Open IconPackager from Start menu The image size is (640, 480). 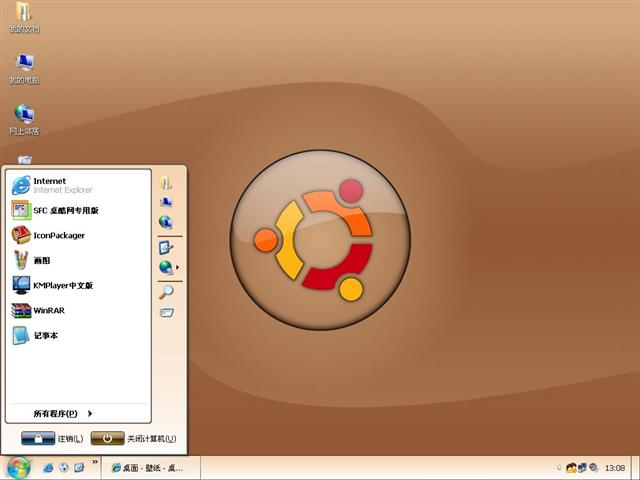click(78, 236)
